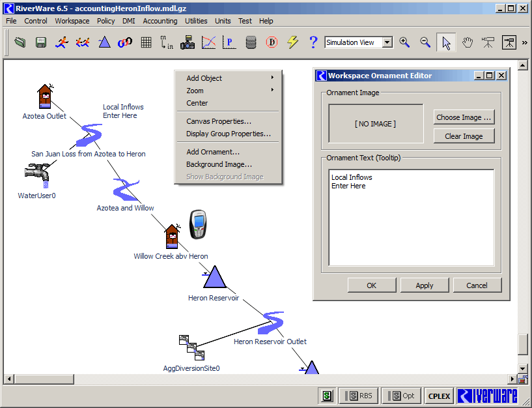Select the arrow pointer tool

[x=446, y=43]
